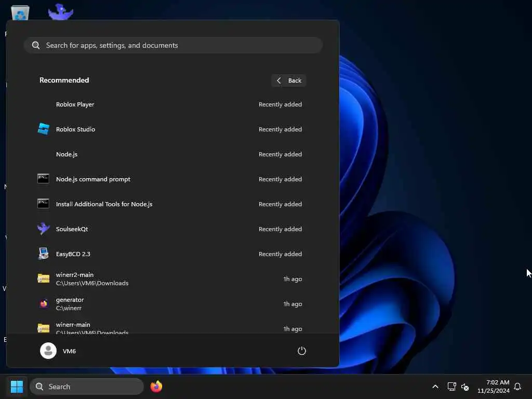
Task: Click the Windows Start button
Action: pos(17,387)
